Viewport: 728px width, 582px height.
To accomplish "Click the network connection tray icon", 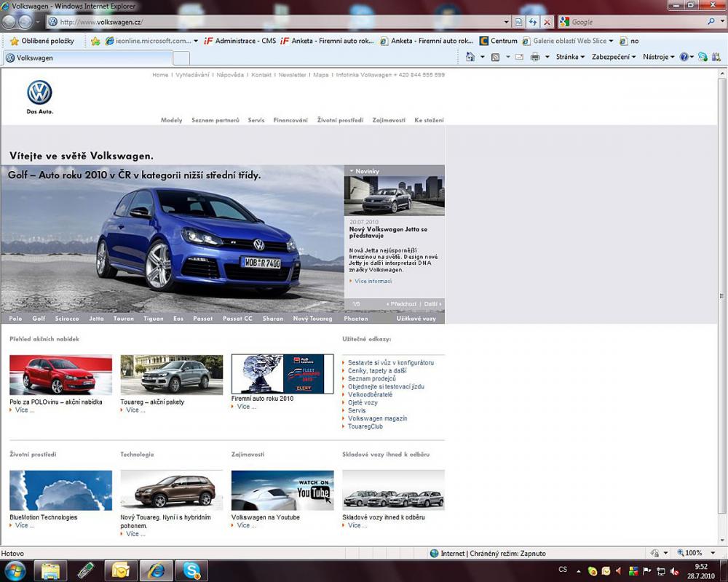I will (x=661, y=571).
